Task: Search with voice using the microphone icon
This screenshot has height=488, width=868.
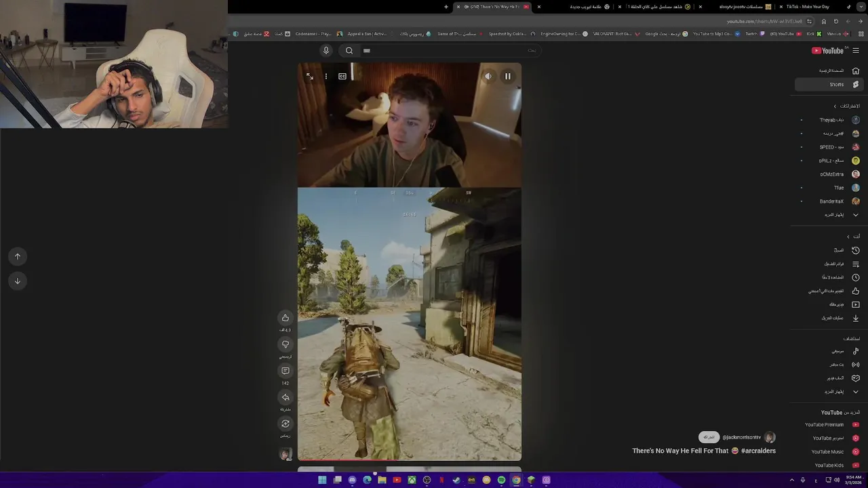Action: click(326, 50)
